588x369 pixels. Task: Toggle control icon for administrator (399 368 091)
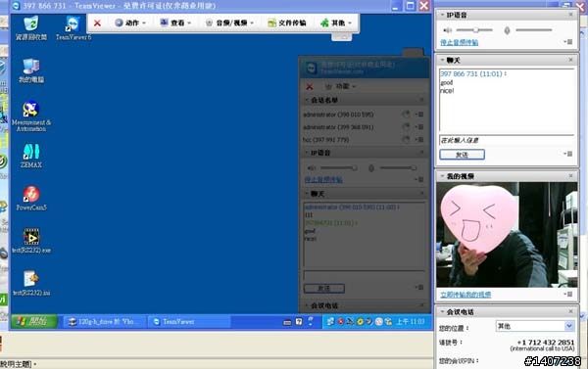(406, 127)
